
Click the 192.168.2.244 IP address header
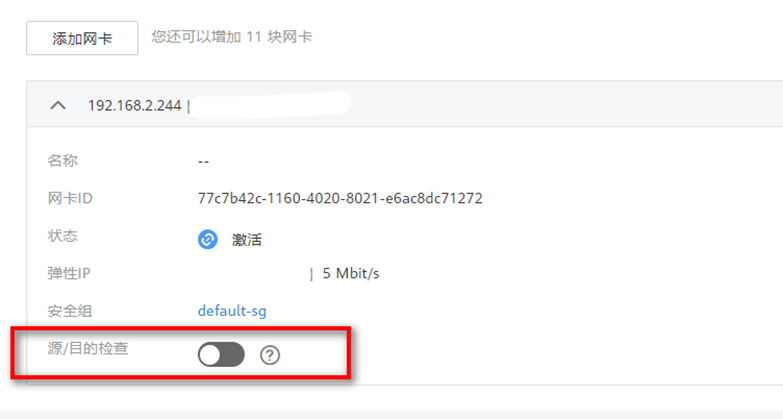[x=134, y=105]
